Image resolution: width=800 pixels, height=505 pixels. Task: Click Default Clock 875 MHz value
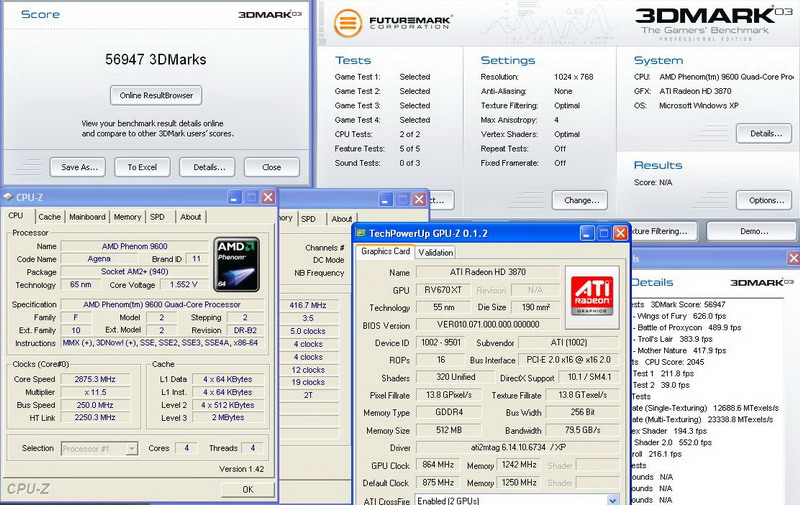pyautogui.click(x=438, y=482)
